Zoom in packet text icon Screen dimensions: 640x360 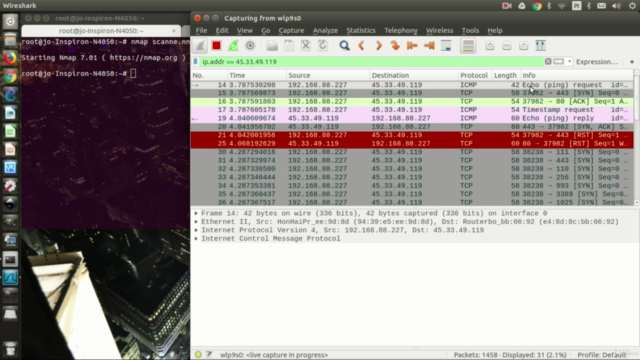tap(490, 46)
